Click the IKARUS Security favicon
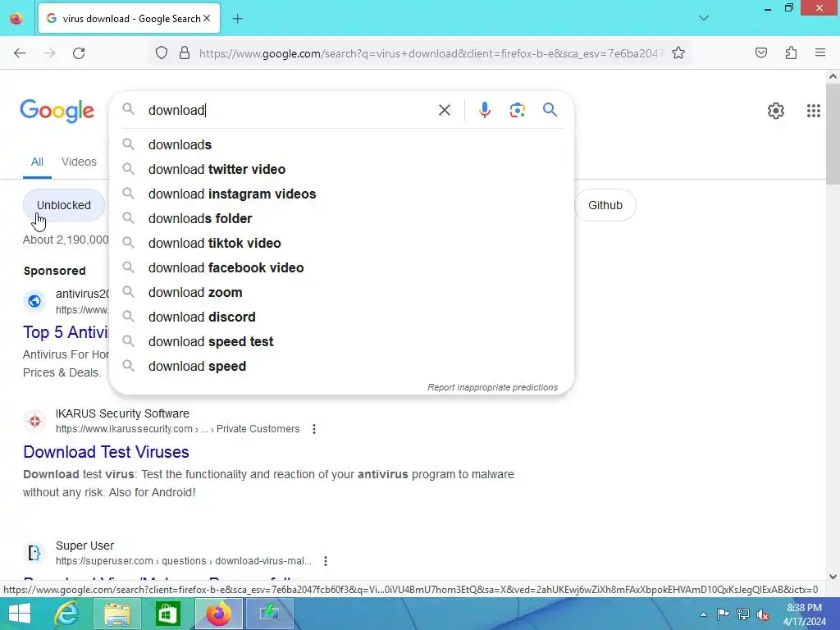The image size is (840, 630). (x=34, y=421)
